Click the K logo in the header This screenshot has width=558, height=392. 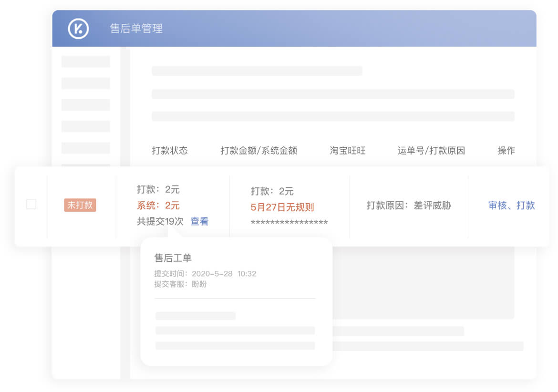tap(78, 29)
